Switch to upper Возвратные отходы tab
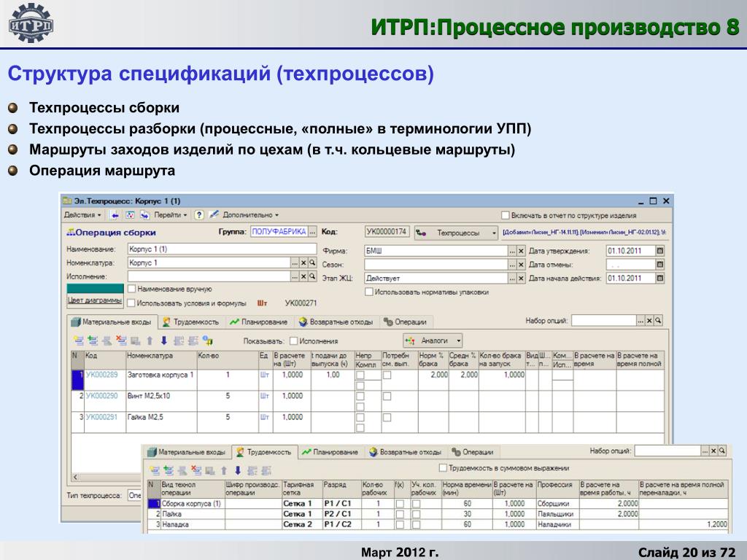This screenshot has height=560, width=747. pos(336,322)
